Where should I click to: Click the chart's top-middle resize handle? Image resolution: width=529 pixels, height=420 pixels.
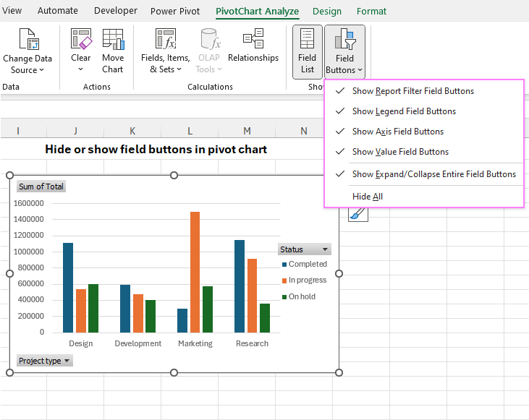(x=174, y=175)
